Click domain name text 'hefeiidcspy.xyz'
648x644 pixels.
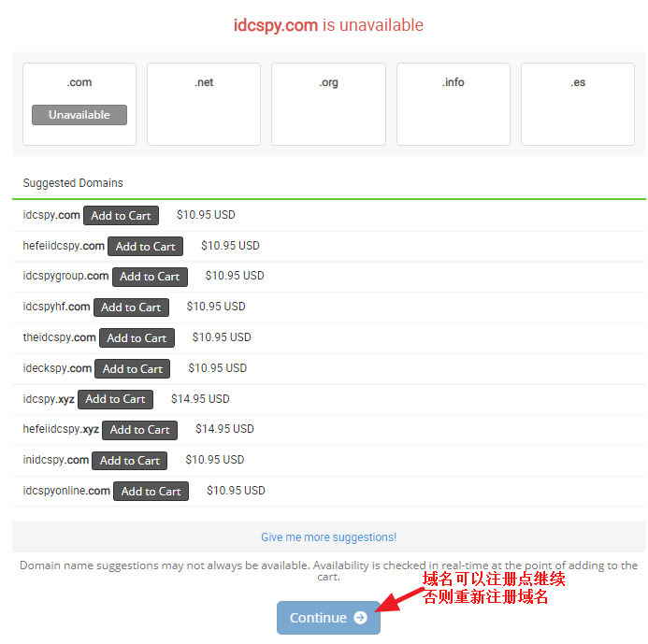pyautogui.click(x=61, y=429)
